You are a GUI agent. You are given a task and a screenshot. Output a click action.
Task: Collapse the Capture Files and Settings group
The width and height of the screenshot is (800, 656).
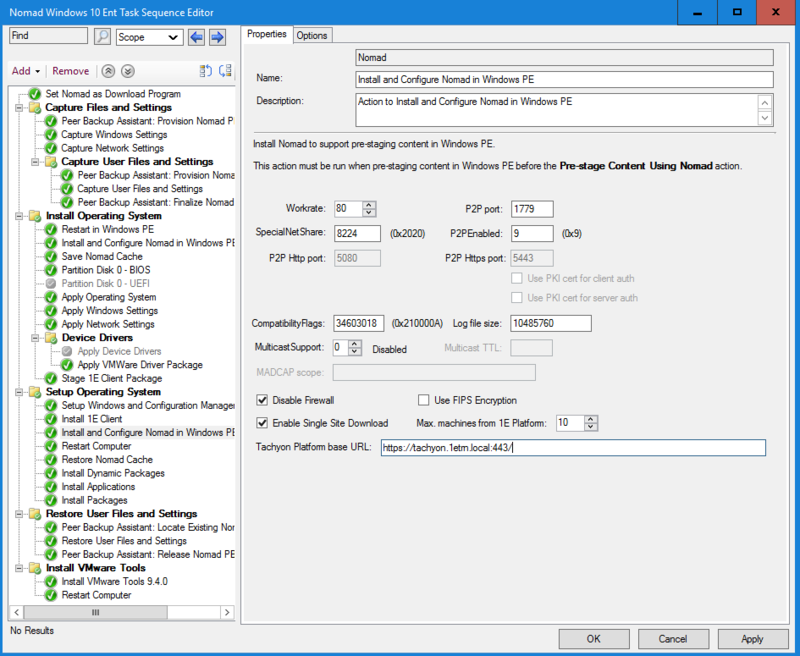[19, 107]
